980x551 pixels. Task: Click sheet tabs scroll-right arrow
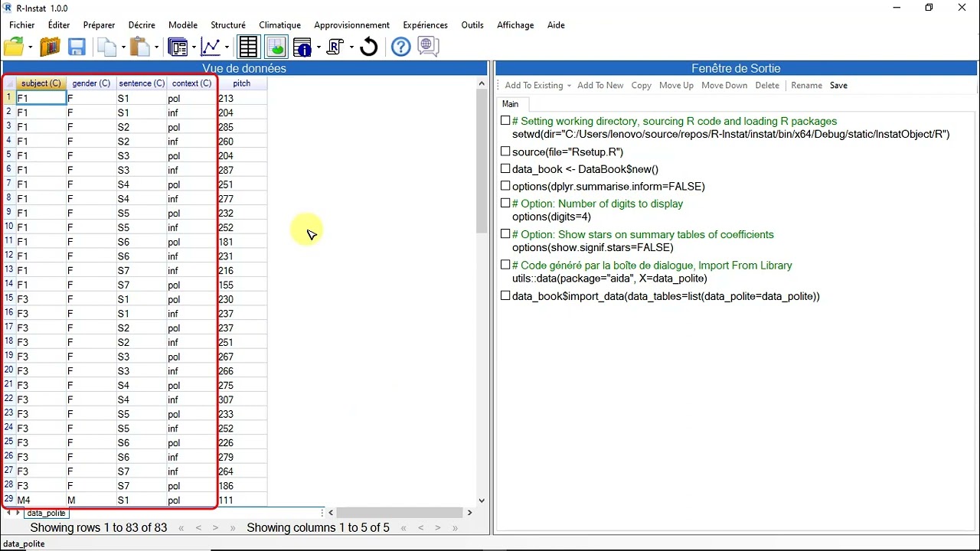18,513
